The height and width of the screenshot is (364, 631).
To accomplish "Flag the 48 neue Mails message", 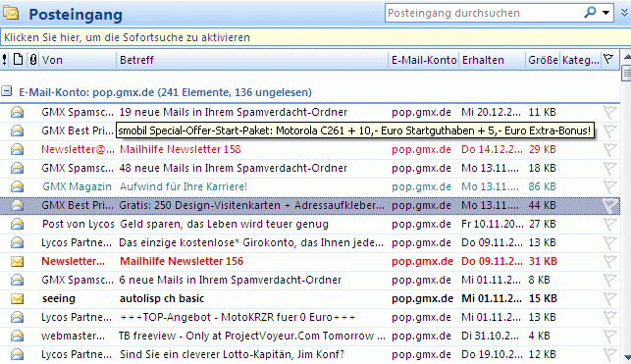I will click(609, 168).
